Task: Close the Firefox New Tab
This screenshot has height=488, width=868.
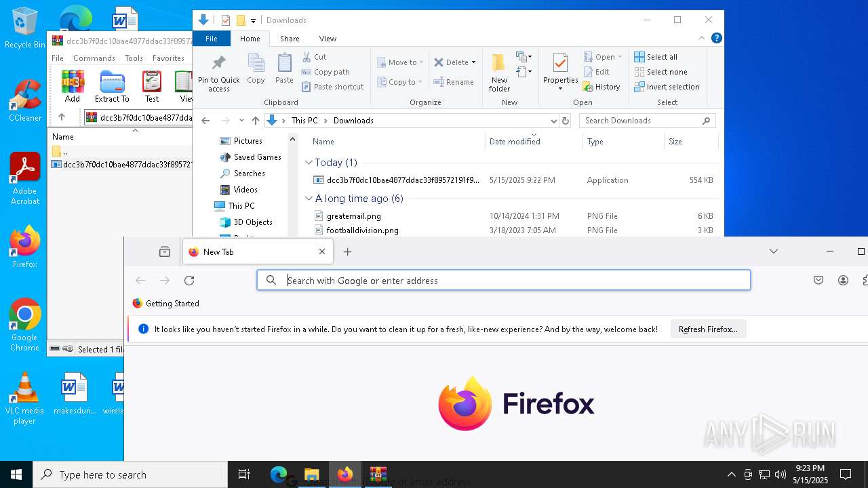Action: pos(322,251)
